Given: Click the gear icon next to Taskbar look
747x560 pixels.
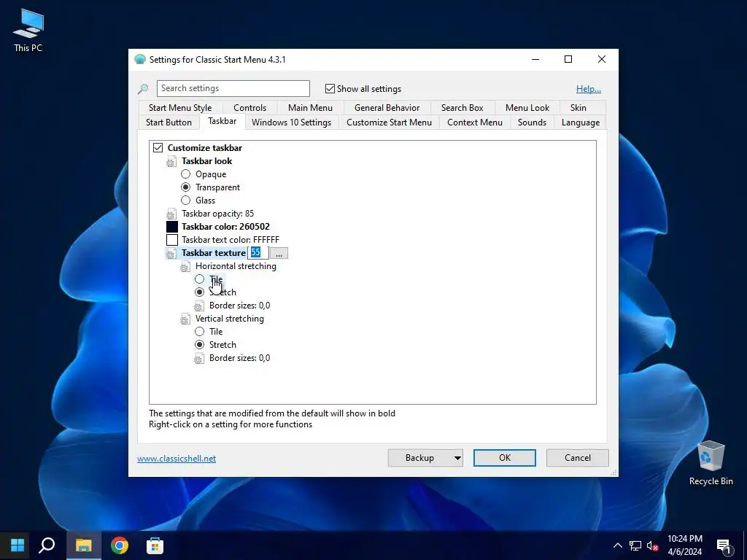Looking at the screenshot, I should [x=171, y=161].
